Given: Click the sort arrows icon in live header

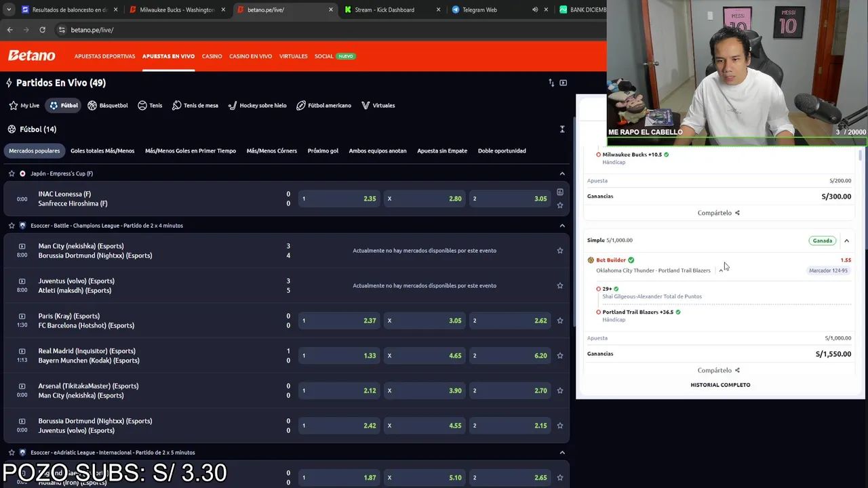Looking at the screenshot, I should (551, 83).
